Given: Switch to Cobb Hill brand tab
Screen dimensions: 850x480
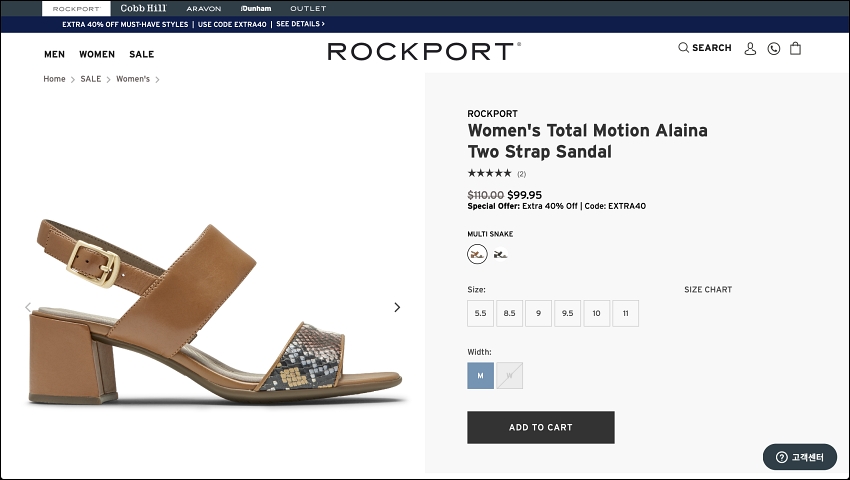Looking at the screenshot, I should tap(143, 8).
